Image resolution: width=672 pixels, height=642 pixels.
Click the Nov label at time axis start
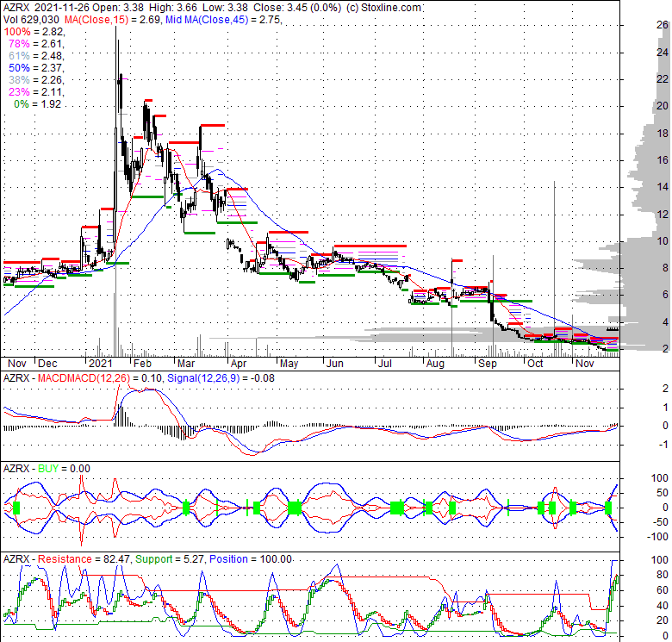[x=17, y=364]
